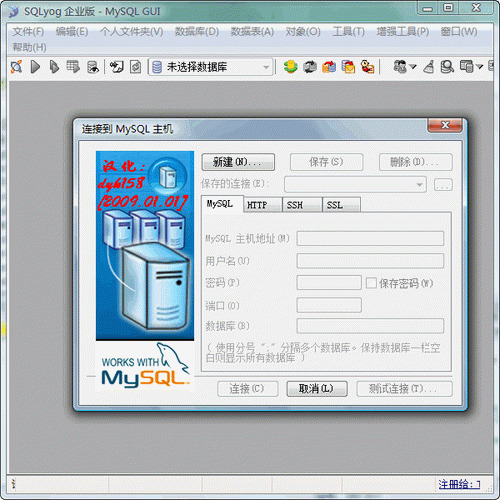The image size is (500, 500).
Task: Open the 个人文件夹(V) menu
Action: pyautogui.click(x=132, y=32)
